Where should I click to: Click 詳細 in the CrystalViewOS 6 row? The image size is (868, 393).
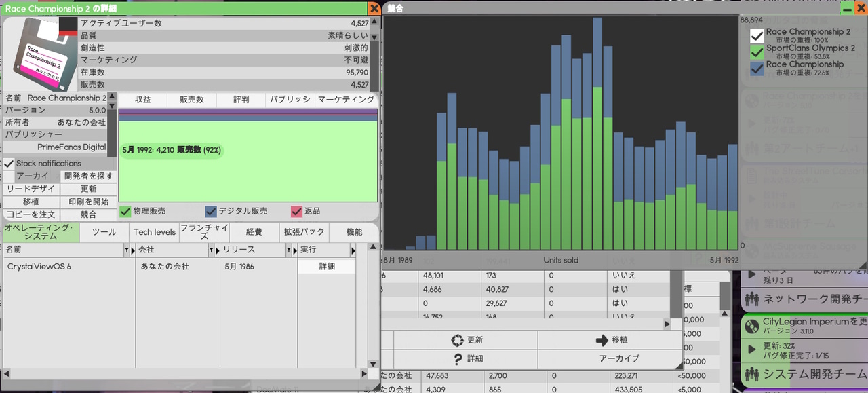(x=327, y=267)
